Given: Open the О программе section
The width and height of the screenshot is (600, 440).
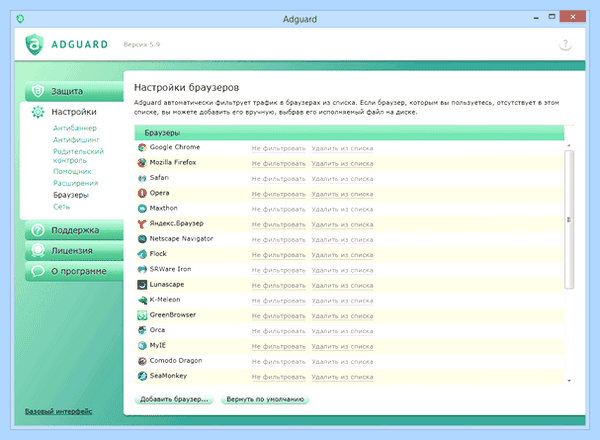Looking at the screenshot, I should coord(75,271).
